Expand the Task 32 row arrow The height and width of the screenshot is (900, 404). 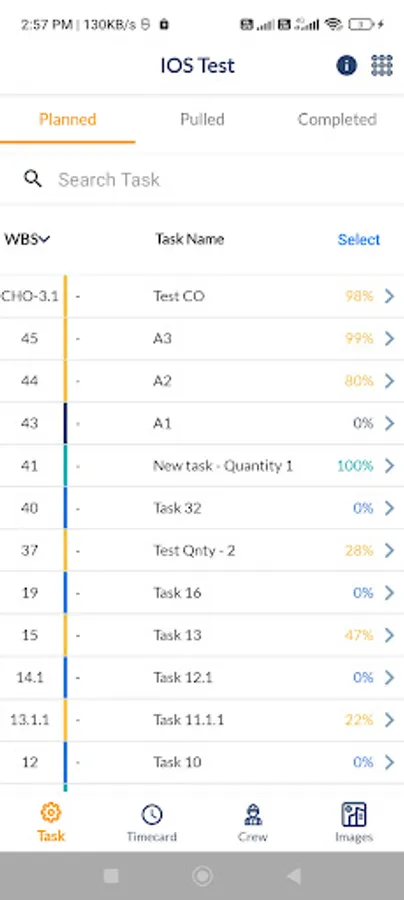tap(389, 508)
